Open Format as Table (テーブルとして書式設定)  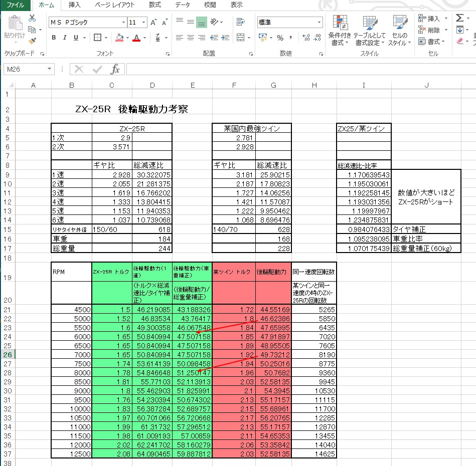tap(370, 31)
